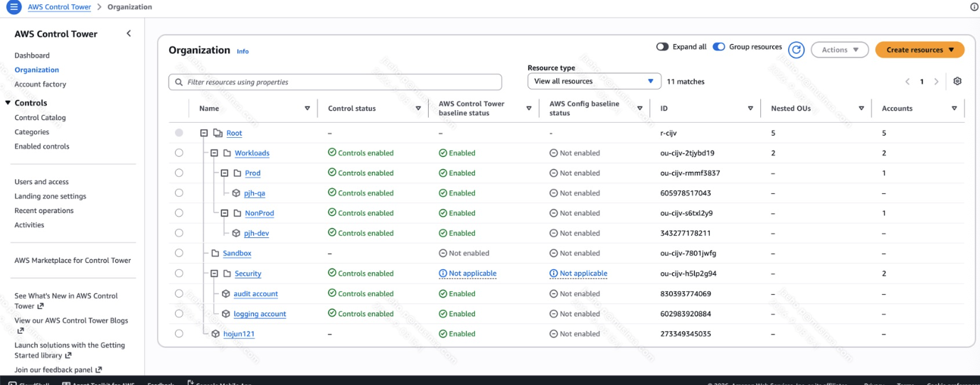Click Sandbox Control Tower baseline not-enabled icon
The height and width of the screenshot is (385, 980).
click(x=443, y=253)
